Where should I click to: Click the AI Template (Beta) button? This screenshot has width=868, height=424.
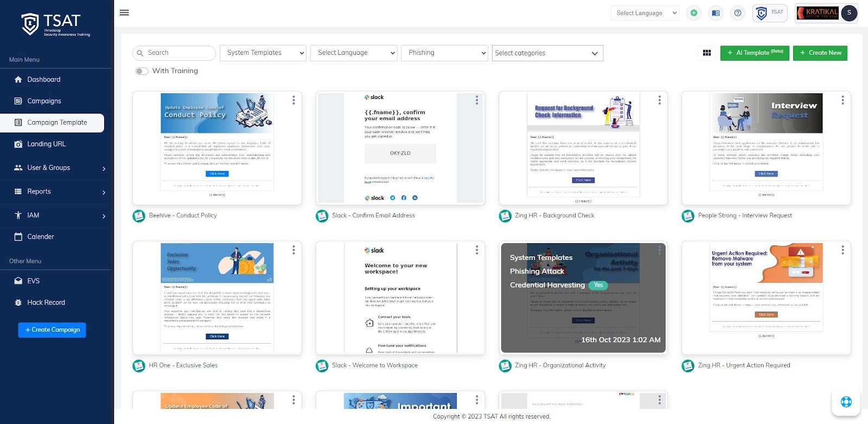point(755,53)
